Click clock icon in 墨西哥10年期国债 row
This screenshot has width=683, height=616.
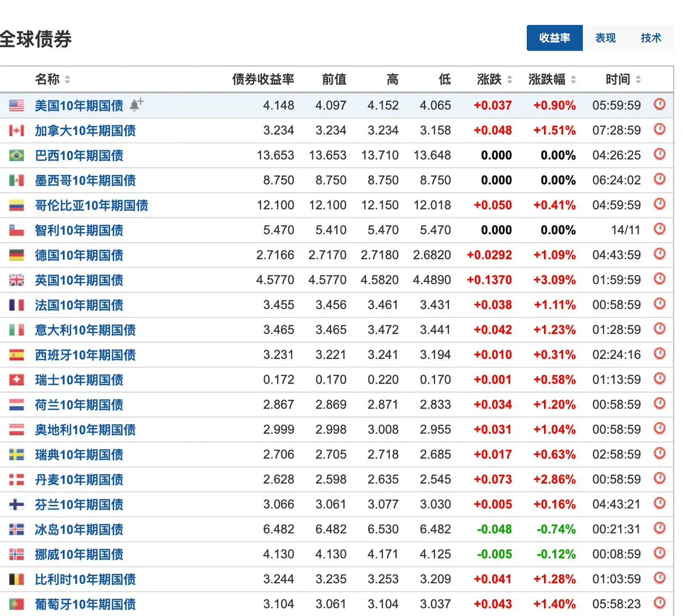point(660,178)
